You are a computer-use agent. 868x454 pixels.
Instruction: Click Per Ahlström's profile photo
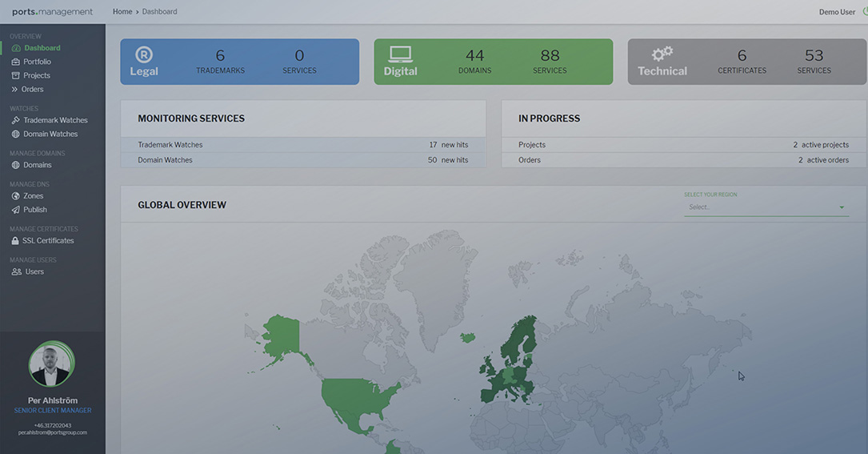(51, 365)
